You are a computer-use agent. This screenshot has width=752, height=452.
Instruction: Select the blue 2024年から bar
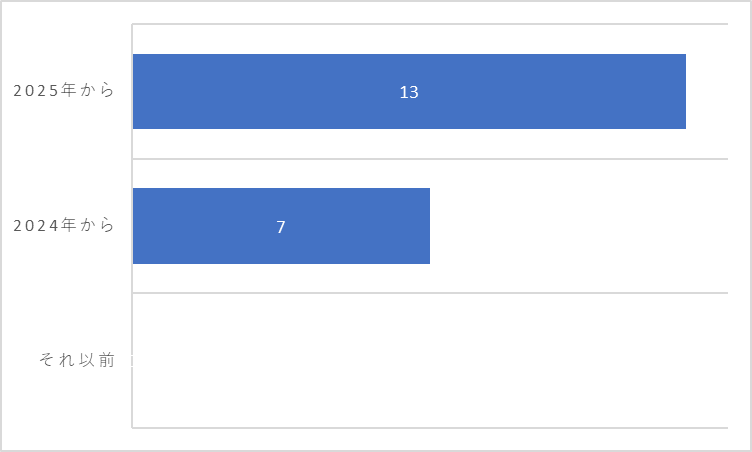281,226
